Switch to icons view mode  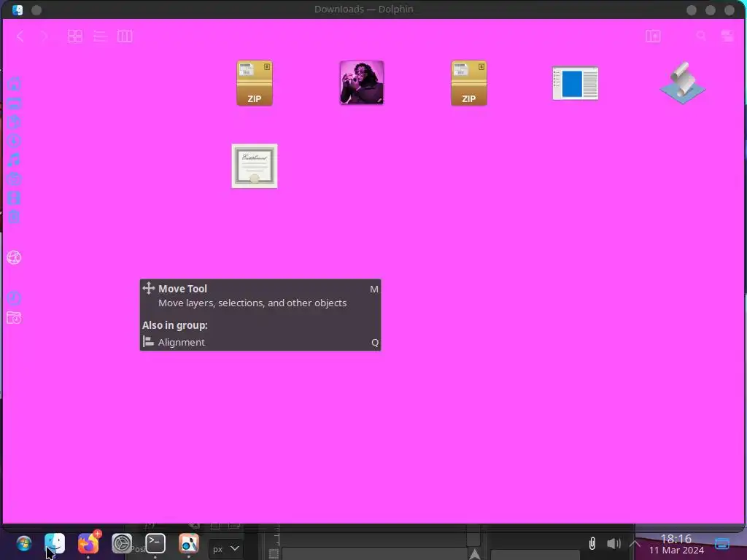(x=75, y=36)
